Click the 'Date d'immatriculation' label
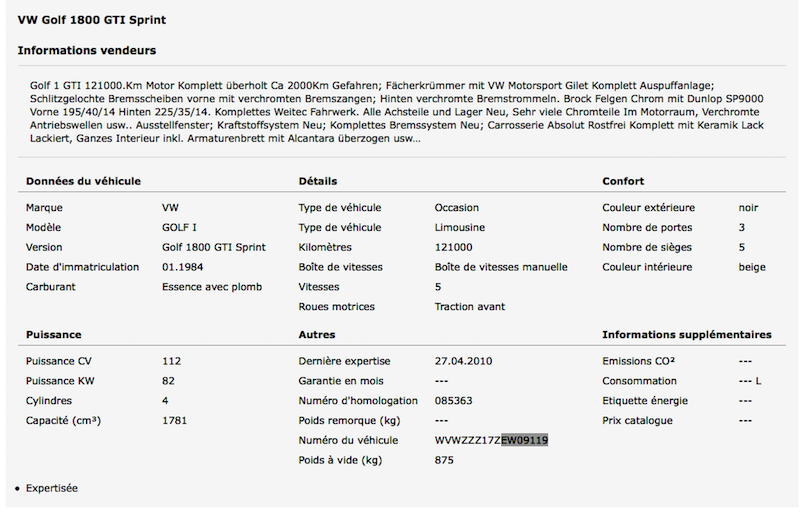Viewport: 800px width, 514px height. point(82,267)
